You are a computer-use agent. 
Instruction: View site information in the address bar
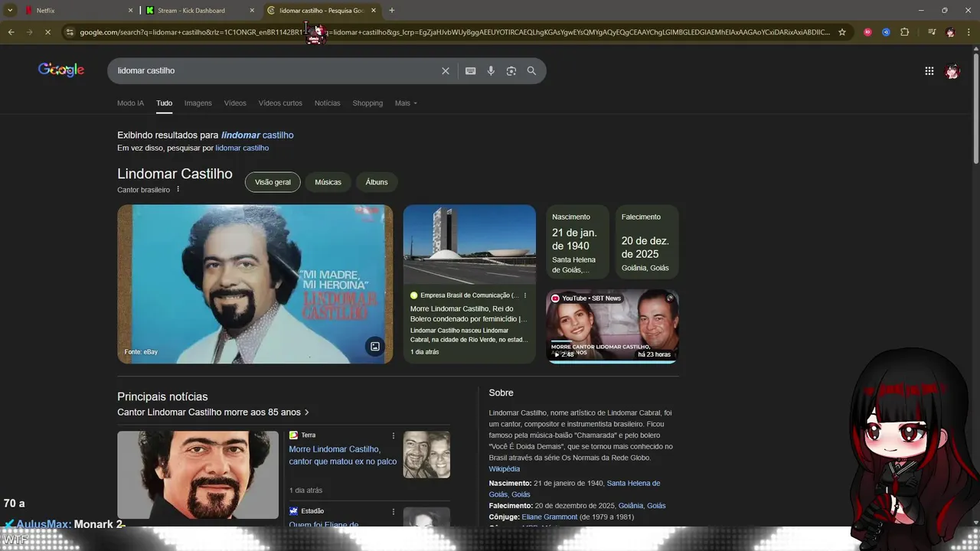[x=70, y=32]
